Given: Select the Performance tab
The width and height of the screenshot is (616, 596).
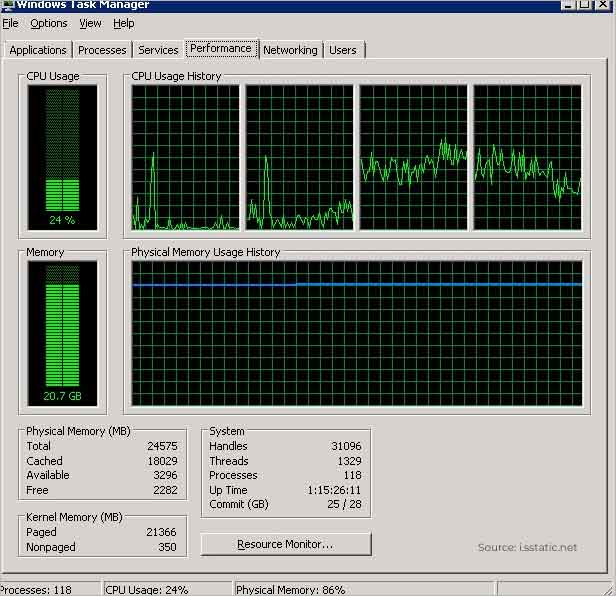Looking at the screenshot, I should point(221,48).
